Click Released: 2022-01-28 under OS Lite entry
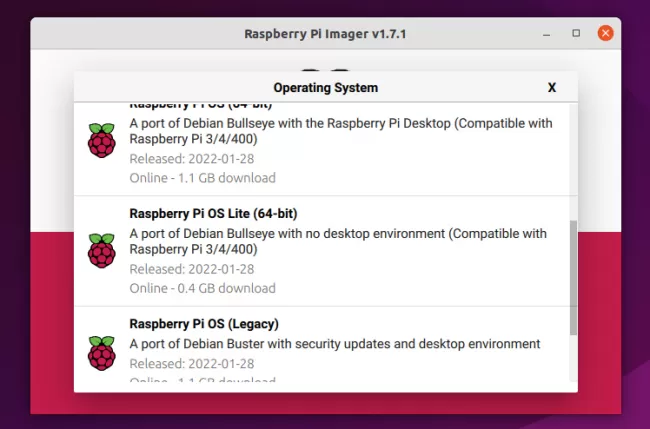Image resolution: width=650 pixels, height=429 pixels. pos(192,269)
